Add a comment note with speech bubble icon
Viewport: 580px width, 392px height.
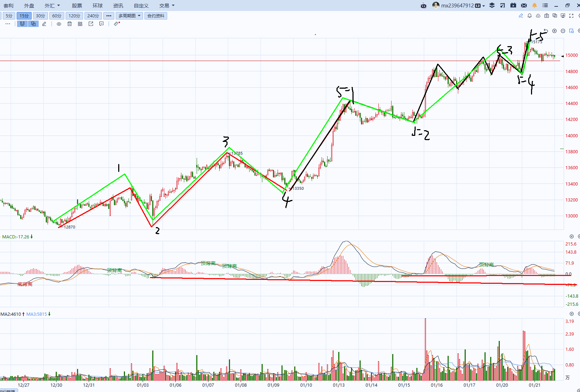pos(102,24)
